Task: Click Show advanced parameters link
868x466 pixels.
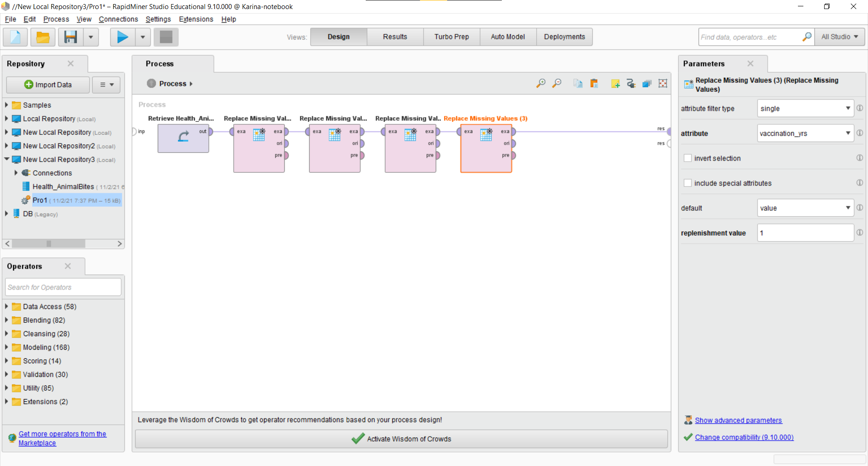Action: click(x=738, y=420)
